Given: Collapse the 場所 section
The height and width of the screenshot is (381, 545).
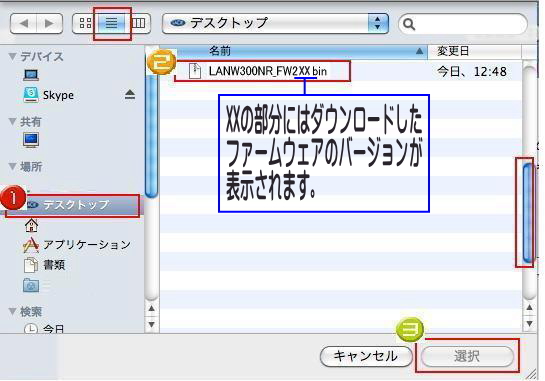Looking at the screenshot, I should 13,167.
